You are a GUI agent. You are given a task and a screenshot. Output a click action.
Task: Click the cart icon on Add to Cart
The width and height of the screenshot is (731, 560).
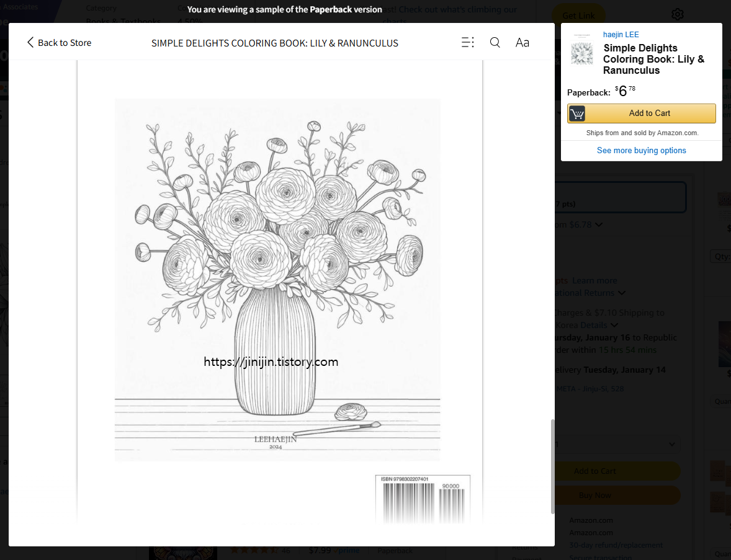click(577, 113)
